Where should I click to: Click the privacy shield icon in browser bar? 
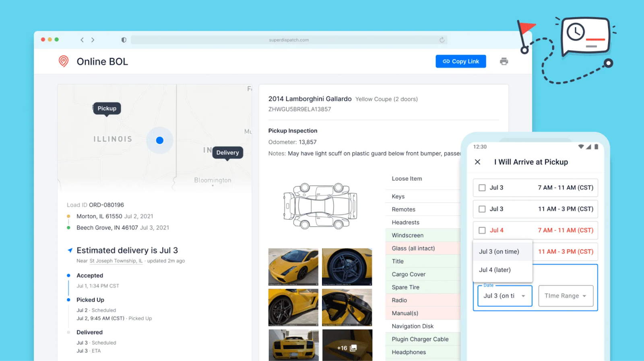point(124,40)
